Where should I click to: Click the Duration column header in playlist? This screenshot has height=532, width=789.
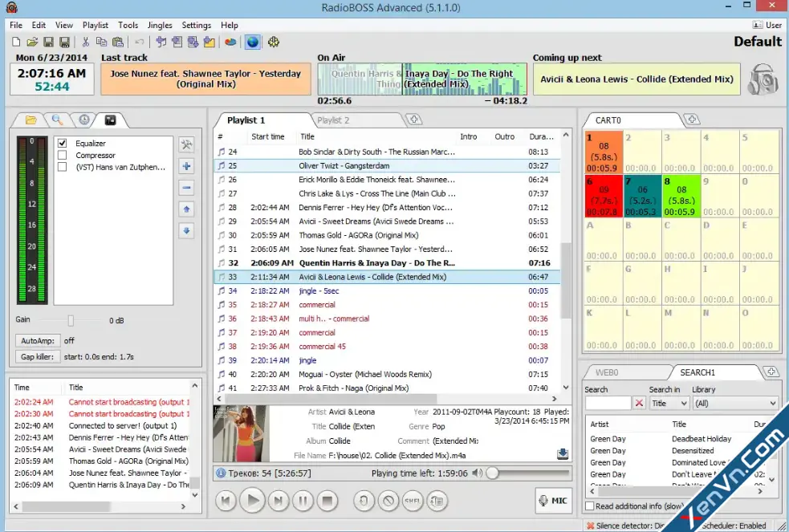pyautogui.click(x=541, y=136)
